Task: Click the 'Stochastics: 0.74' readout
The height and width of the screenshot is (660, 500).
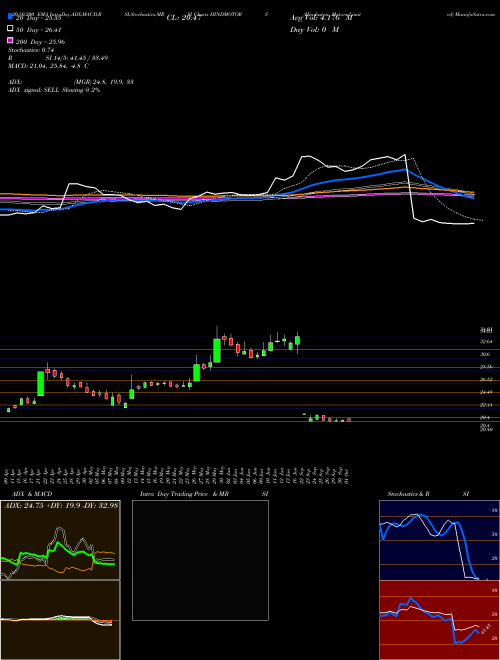Action: pyautogui.click(x=29, y=50)
